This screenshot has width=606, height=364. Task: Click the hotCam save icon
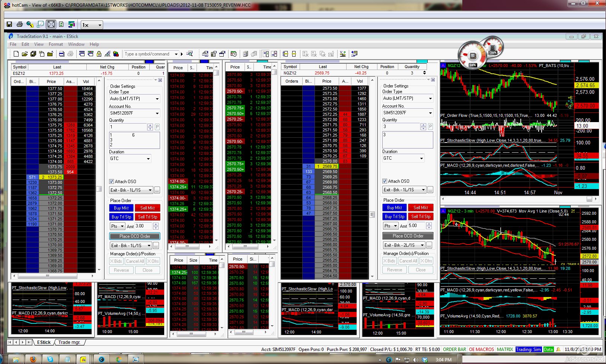[9, 25]
